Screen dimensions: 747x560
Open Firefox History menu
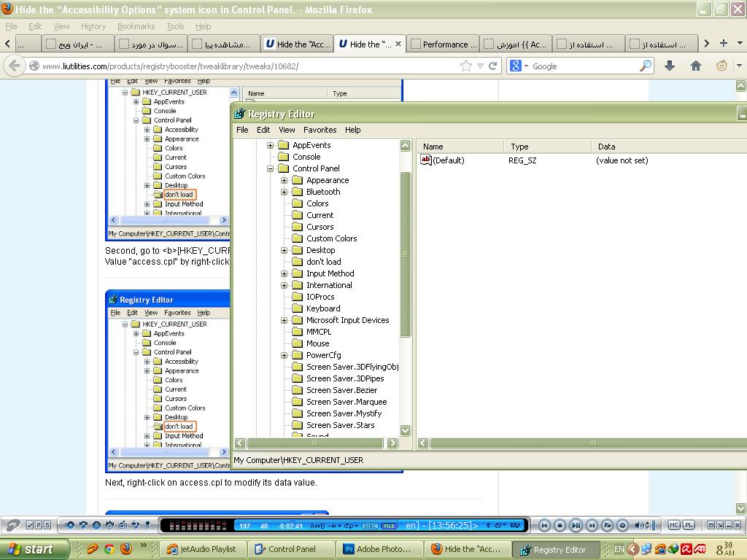click(93, 26)
